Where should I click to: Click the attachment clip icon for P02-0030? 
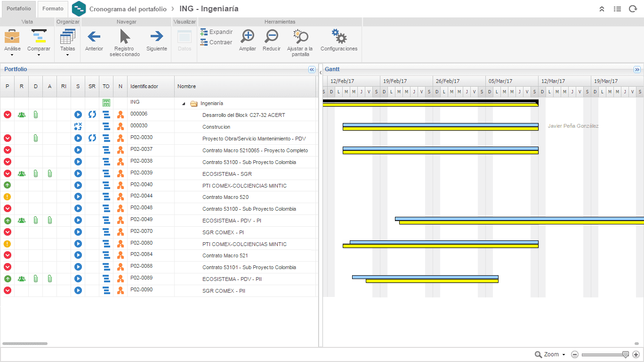point(35,138)
